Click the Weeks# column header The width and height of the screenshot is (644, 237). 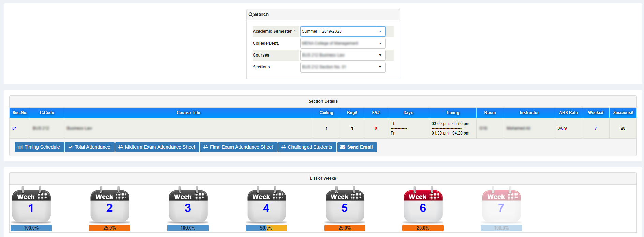596,113
